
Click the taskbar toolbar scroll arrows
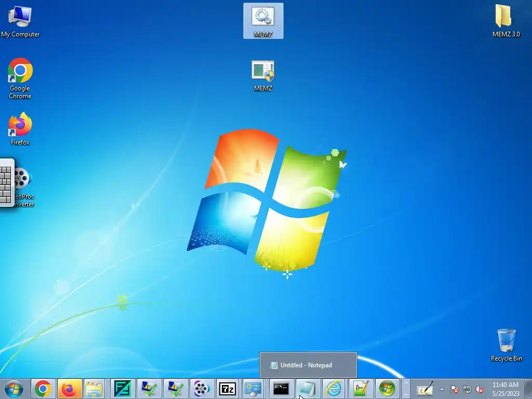click(405, 389)
